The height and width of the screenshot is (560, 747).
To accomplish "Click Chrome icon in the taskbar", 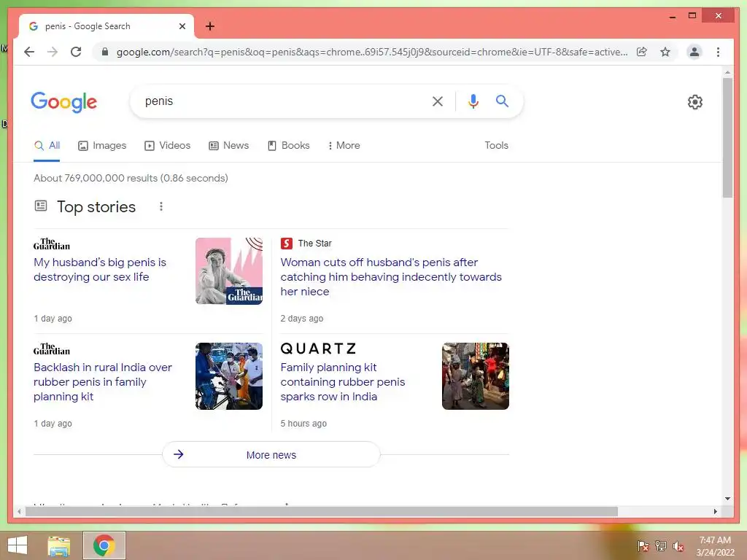I will pyautogui.click(x=104, y=545).
